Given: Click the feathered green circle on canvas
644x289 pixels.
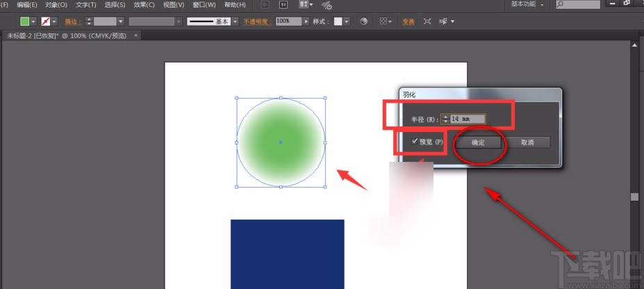Looking at the screenshot, I should tap(281, 142).
